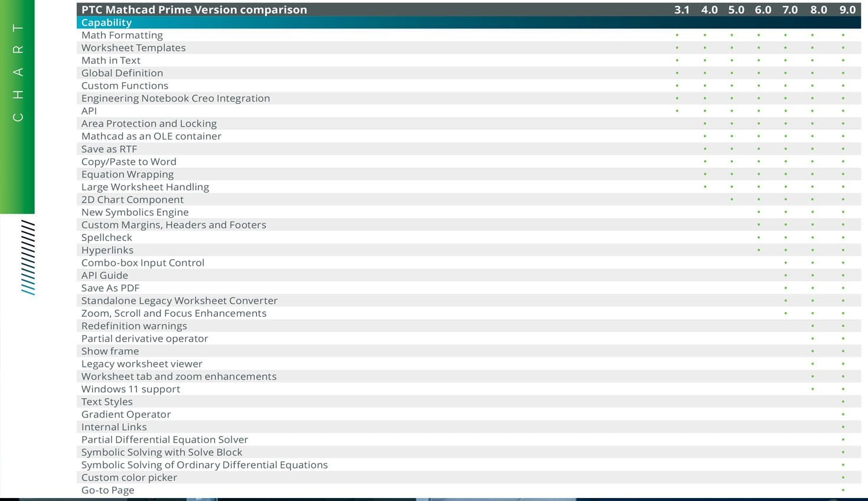Click the 'Equation Wrapping' row label
This screenshot has width=868, height=501.
128,174
